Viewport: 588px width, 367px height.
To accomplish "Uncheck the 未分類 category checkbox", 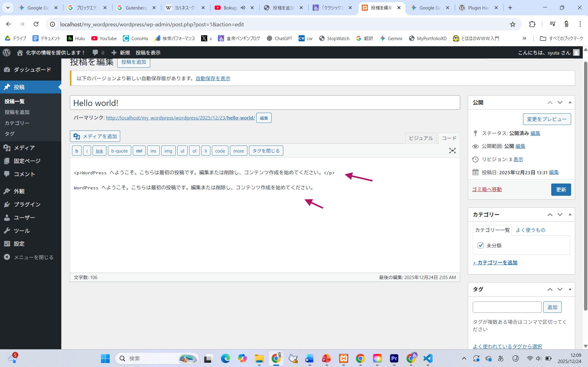I will click(x=480, y=245).
